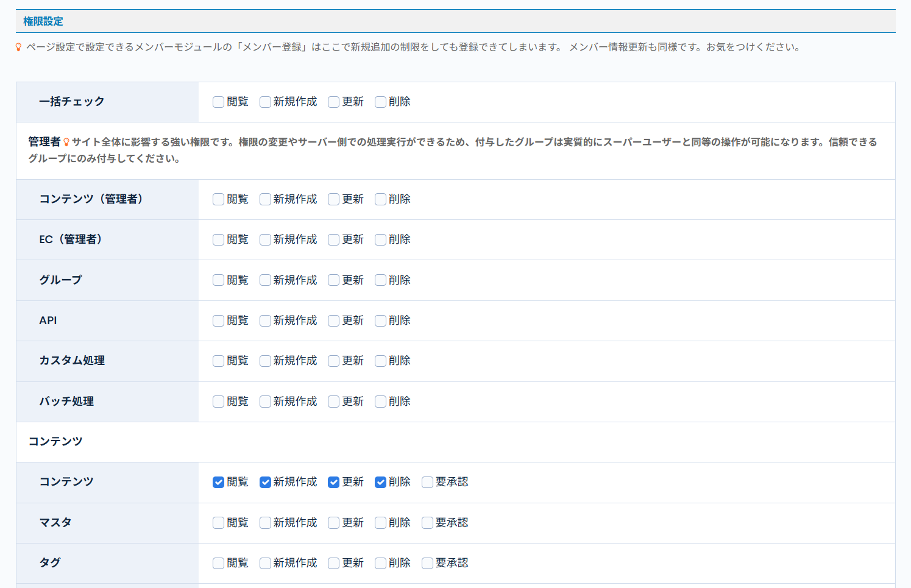Click the 一括チェック row label
The width and height of the screenshot is (911, 588).
72,102
